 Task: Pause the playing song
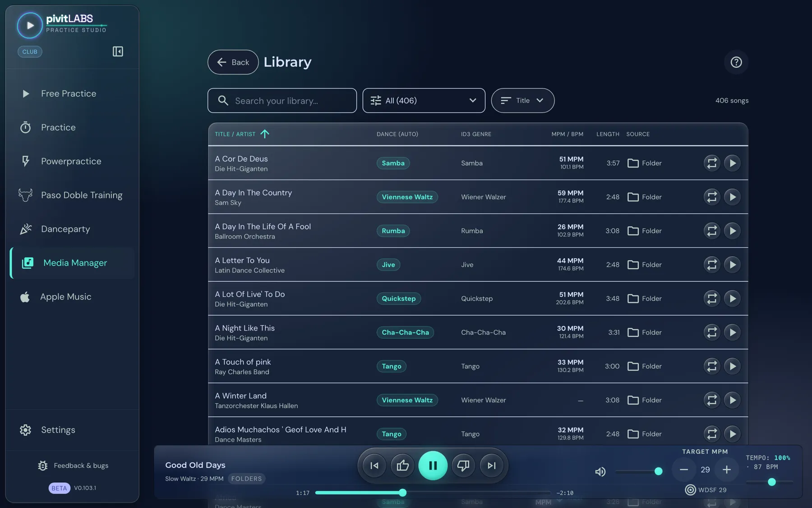tap(433, 465)
